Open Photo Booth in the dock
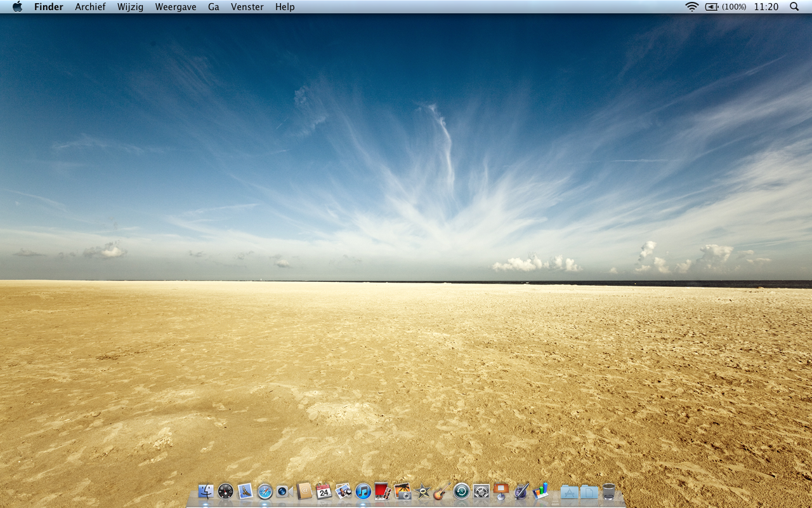812x508 pixels. [383, 491]
